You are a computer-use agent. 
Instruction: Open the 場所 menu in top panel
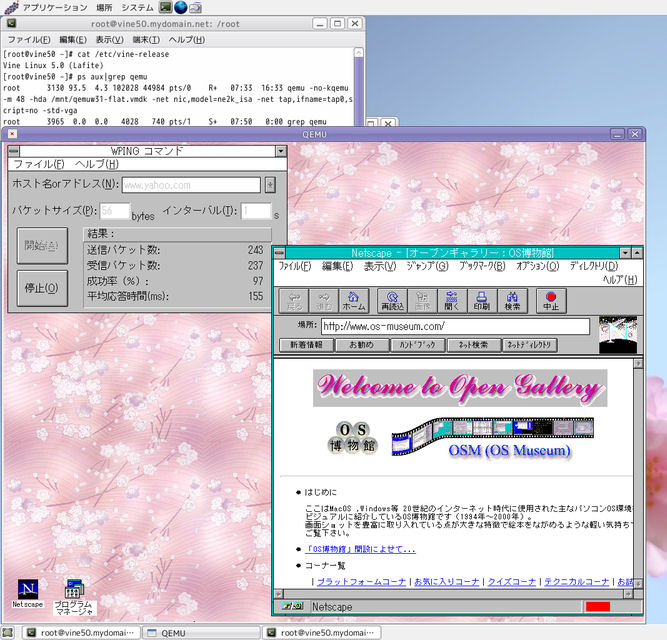pyautogui.click(x=104, y=8)
